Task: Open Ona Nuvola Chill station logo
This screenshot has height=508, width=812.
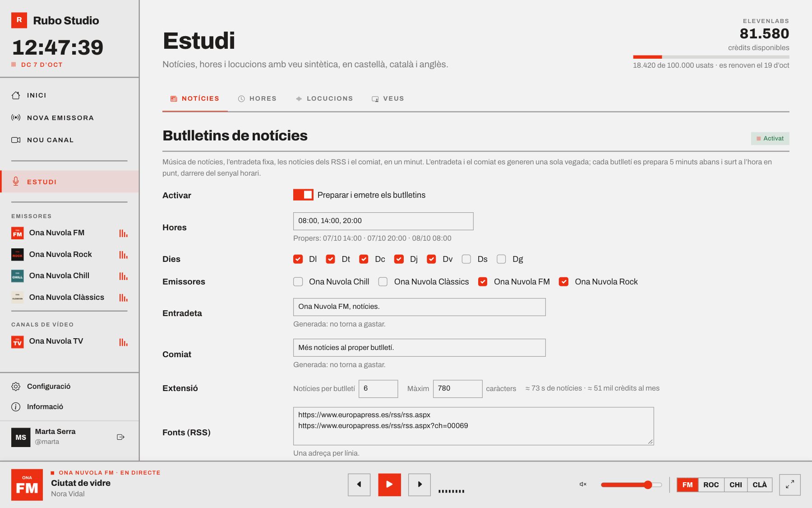Action: 18,276
